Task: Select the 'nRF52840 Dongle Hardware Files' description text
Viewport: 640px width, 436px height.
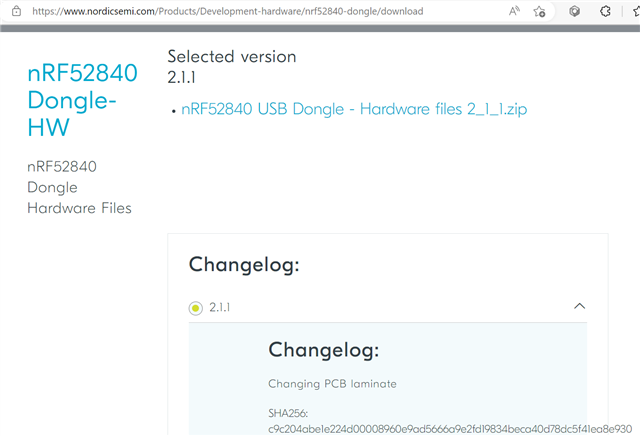Action: coord(79,187)
